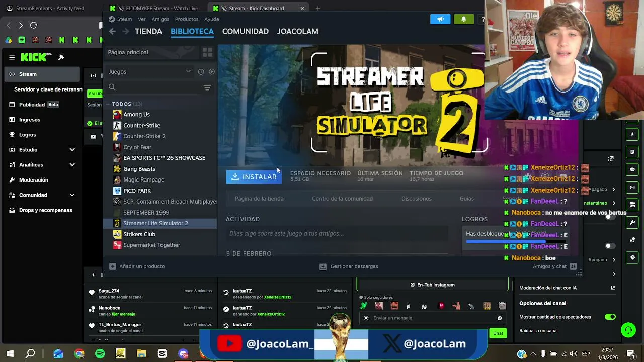Toggle Mostrar cantidad de espectadores switch
This screenshot has width=644, height=362.
coord(610,317)
